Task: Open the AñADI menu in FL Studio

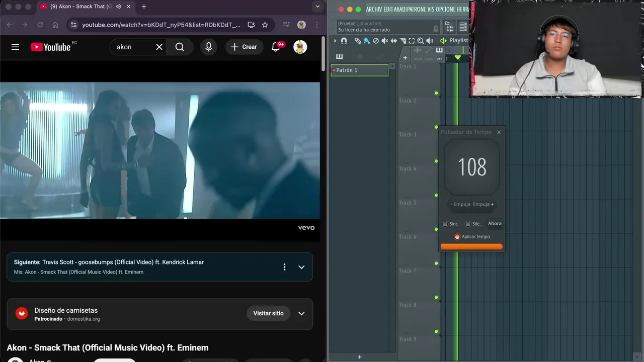Action: [x=400, y=9]
